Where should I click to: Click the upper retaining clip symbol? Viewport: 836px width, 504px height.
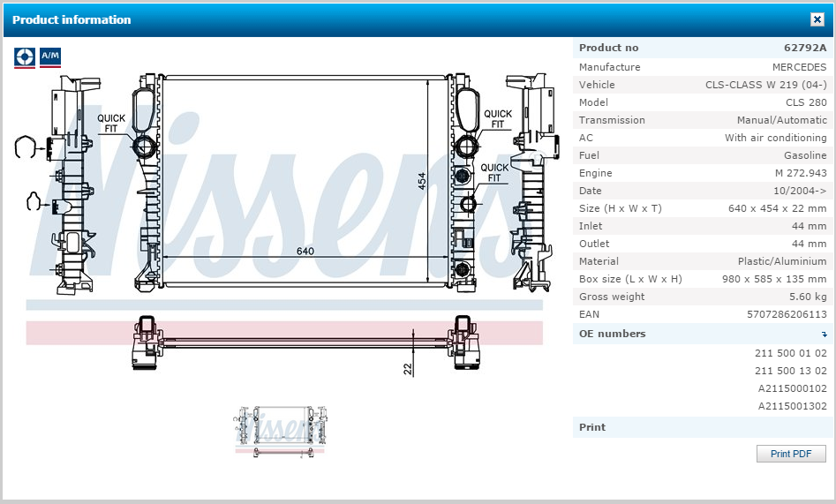pyautogui.click(x=30, y=147)
